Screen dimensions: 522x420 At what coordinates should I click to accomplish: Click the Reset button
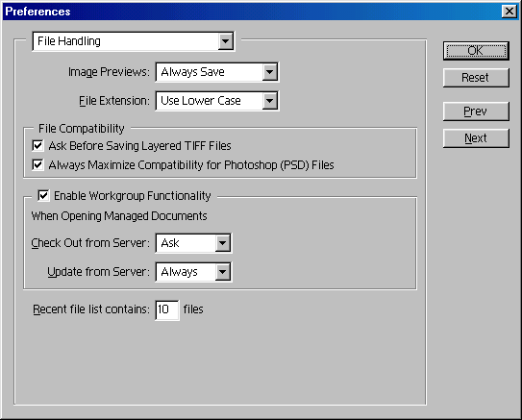point(476,78)
